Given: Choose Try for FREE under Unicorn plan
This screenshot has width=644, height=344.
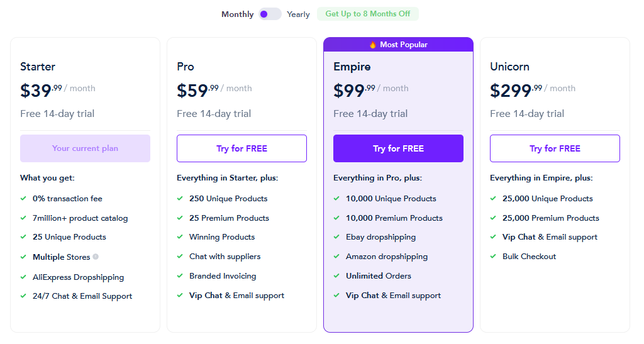Looking at the screenshot, I should click(555, 148).
